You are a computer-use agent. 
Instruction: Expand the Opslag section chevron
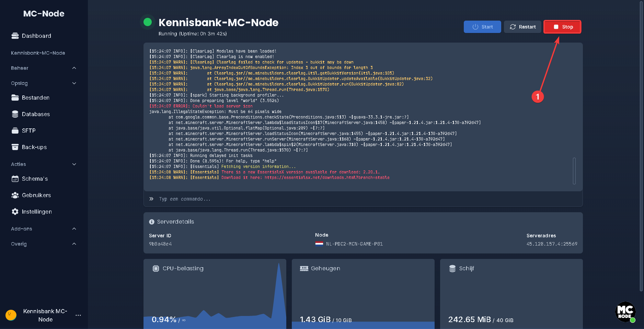[74, 83]
